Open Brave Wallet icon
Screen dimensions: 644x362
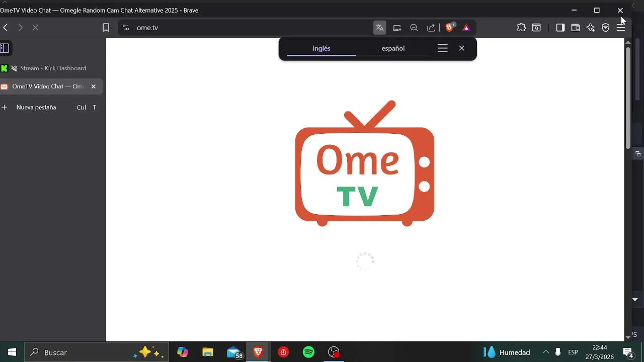pyautogui.click(x=576, y=28)
